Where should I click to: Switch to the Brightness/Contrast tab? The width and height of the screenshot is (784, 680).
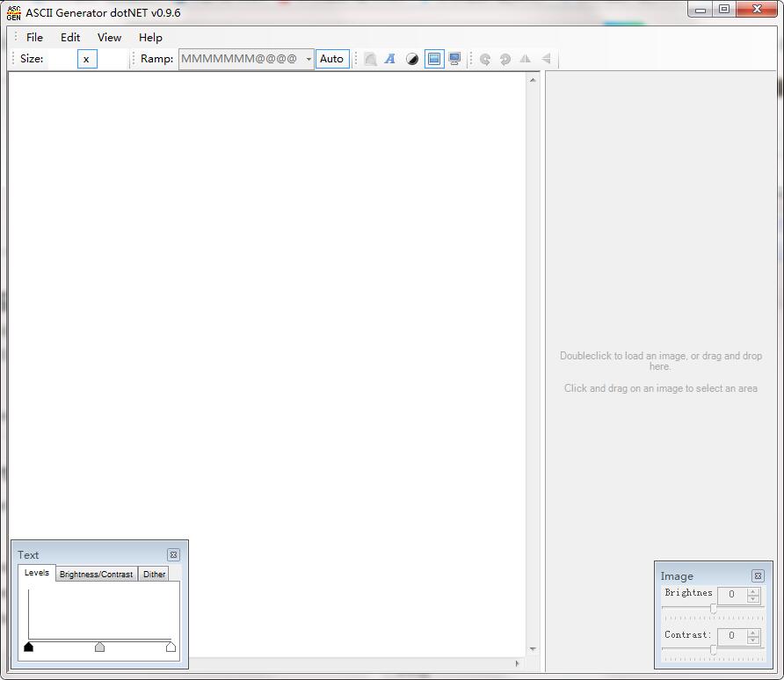pos(96,574)
